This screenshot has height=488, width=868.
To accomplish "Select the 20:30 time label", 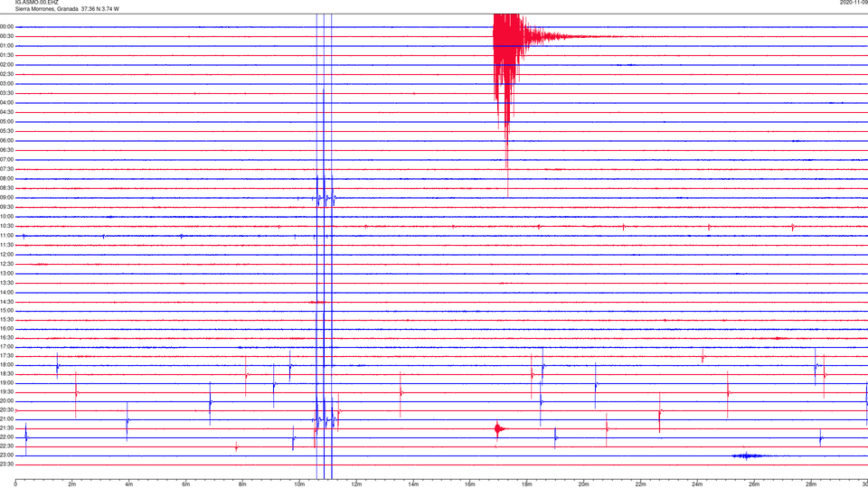I will 6,409.
